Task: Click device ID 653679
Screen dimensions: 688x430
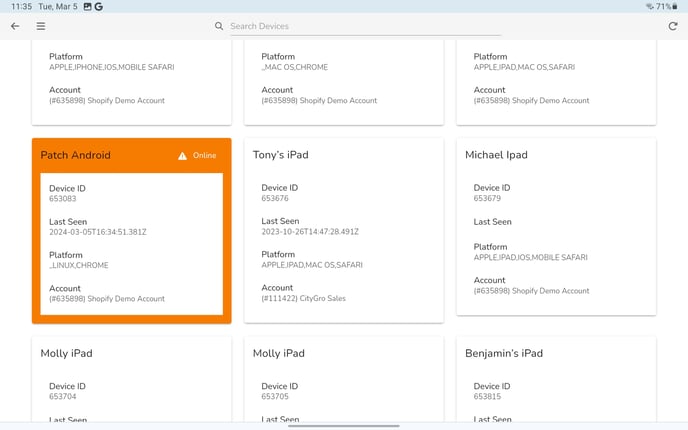Action: tap(487, 198)
